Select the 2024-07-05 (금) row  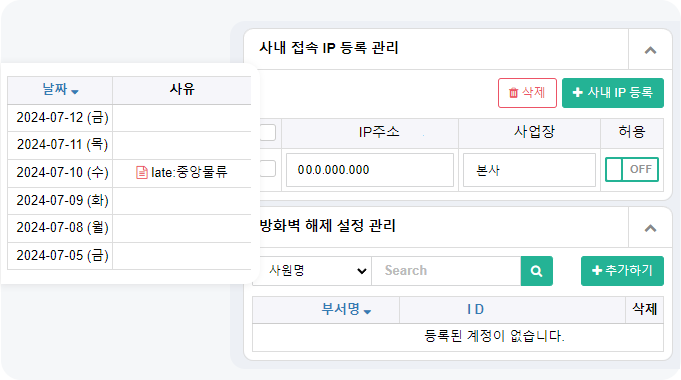click(129, 256)
